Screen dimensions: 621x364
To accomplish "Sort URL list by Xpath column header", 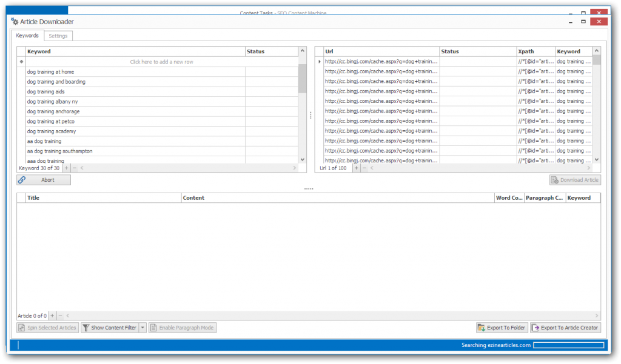I will pyautogui.click(x=535, y=51).
